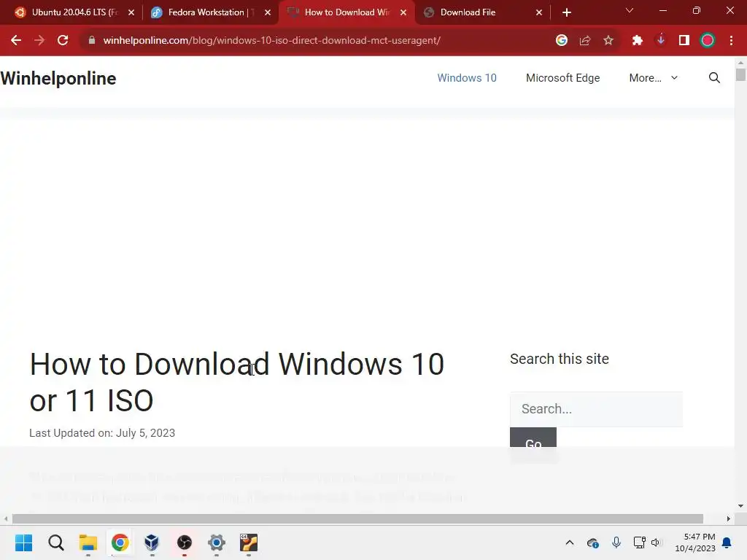Click the Go search button
This screenshot has height=560, width=747.
pyautogui.click(x=533, y=437)
